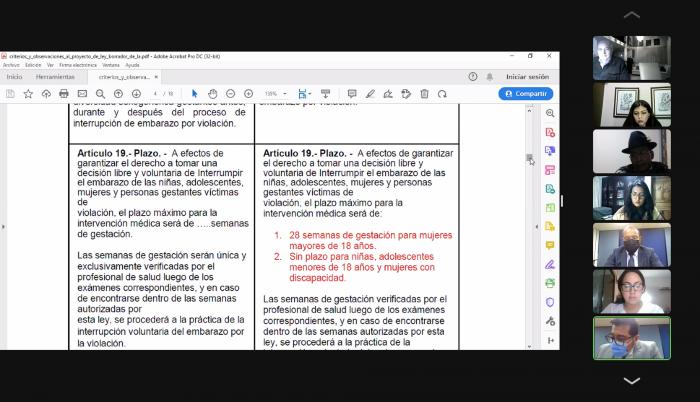Upload the file to the cloud

[46, 94]
